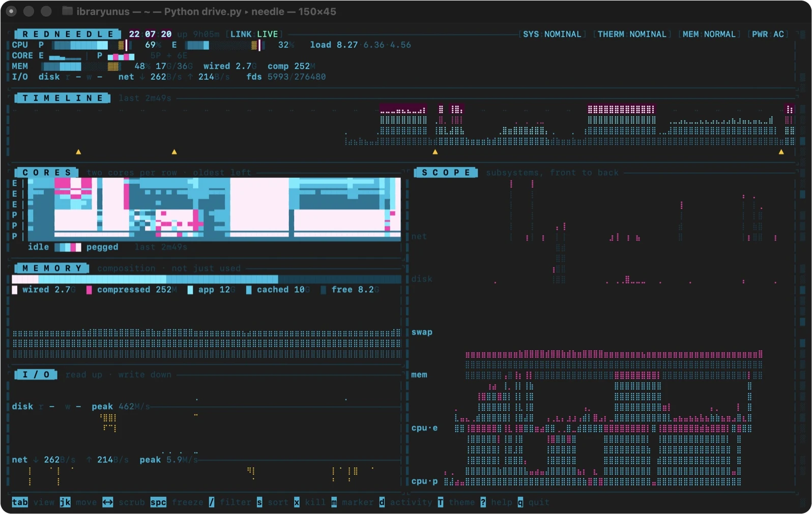
Task: Click the clock reading '22 07 20'
Action: 150,34
